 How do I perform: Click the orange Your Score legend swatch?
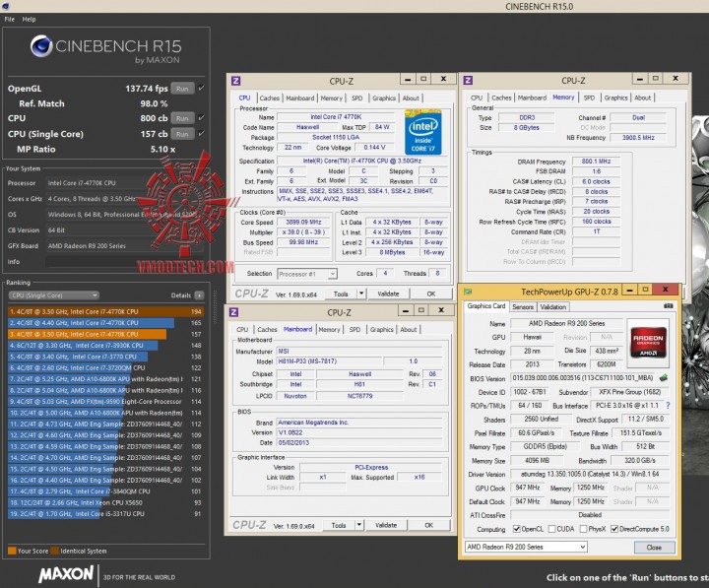[12, 551]
